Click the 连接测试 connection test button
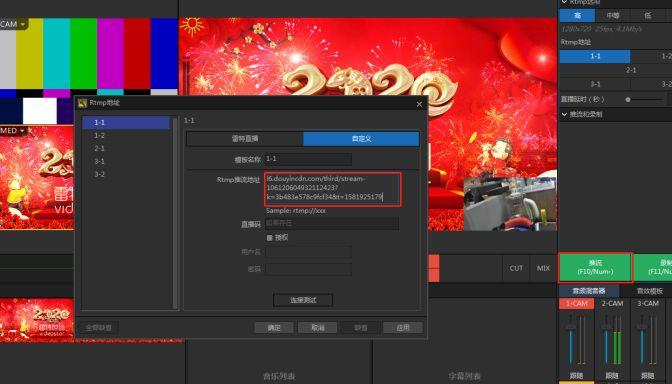 click(x=303, y=300)
